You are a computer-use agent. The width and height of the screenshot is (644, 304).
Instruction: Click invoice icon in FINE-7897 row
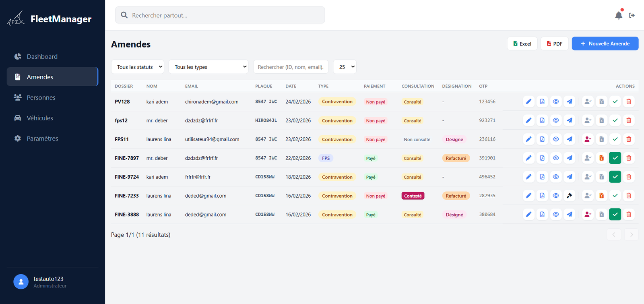[x=602, y=158]
